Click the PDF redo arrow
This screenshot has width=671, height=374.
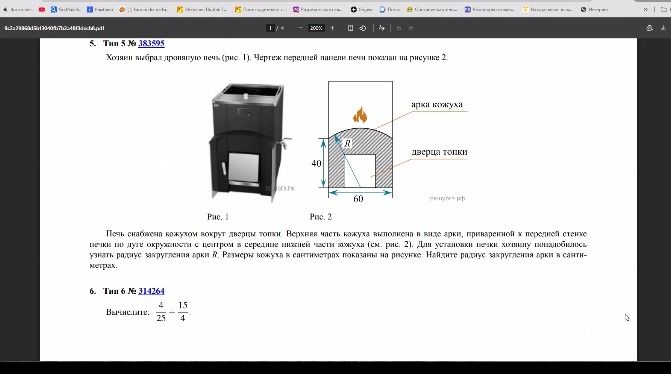(411, 28)
